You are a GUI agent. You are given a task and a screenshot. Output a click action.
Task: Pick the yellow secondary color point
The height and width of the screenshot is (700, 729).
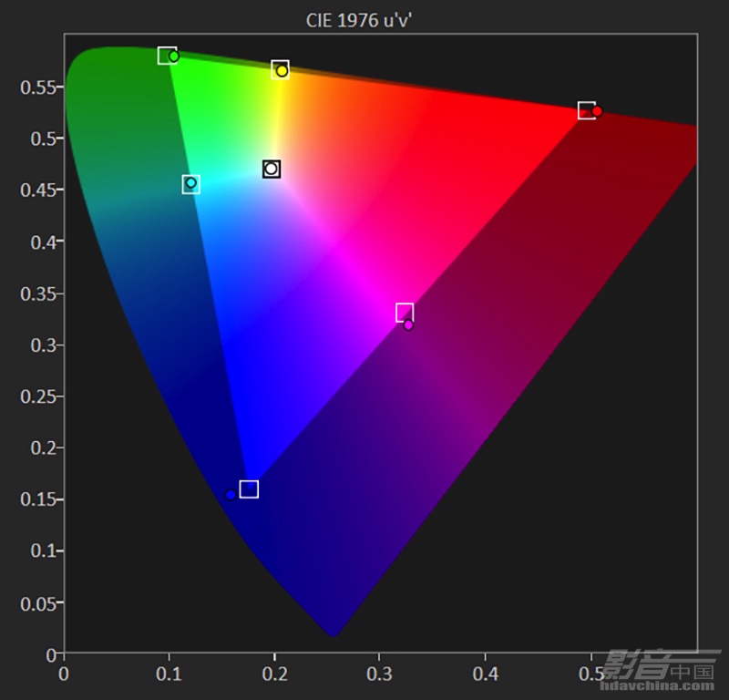(281, 70)
